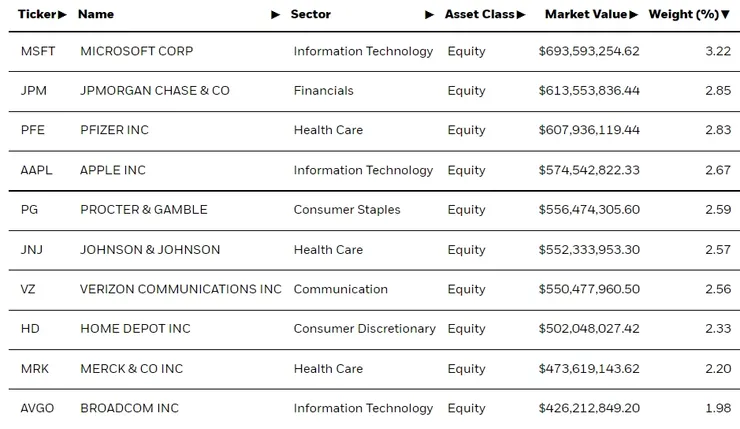Sort table by Ticker column arrow
Viewport: 740px width, 429px height.
coord(63,15)
